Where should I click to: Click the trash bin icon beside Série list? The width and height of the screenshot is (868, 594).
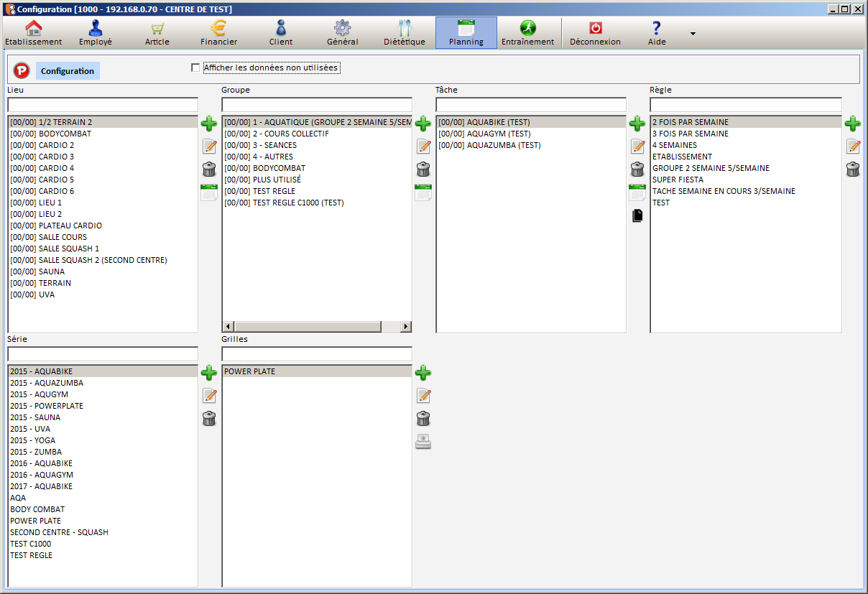pyautogui.click(x=209, y=419)
